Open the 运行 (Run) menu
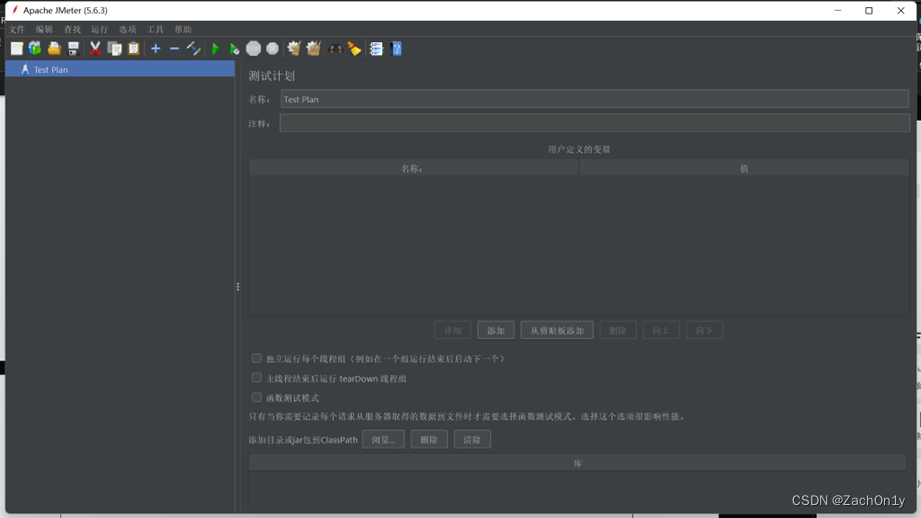The height and width of the screenshot is (518, 921). 99,29
